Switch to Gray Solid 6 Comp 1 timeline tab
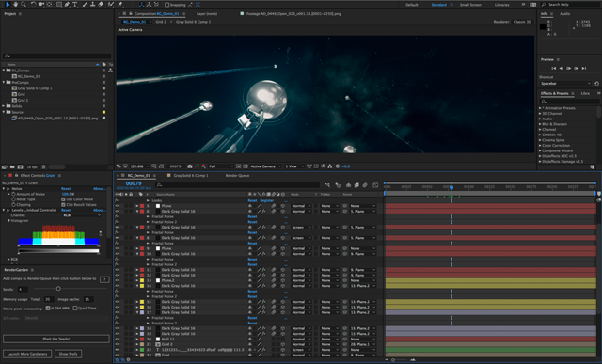The width and height of the screenshot is (602, 364). pos(191,176)
